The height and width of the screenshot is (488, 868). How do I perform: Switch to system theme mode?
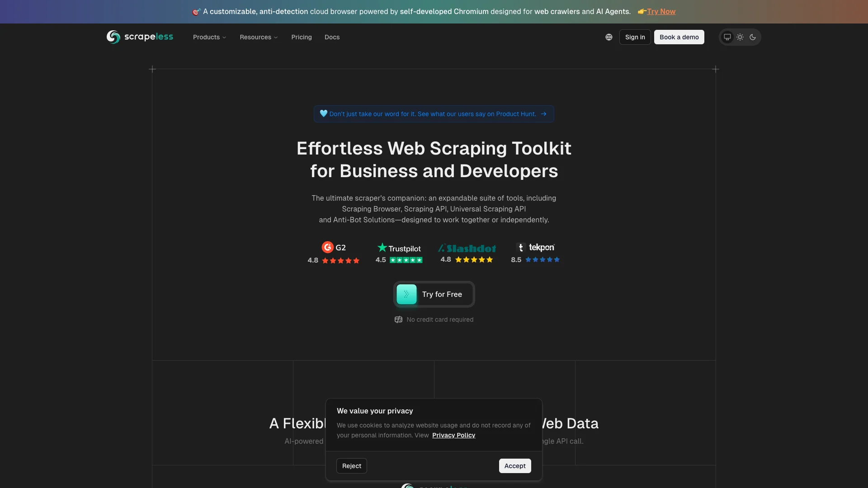click(x=727, y=37)
